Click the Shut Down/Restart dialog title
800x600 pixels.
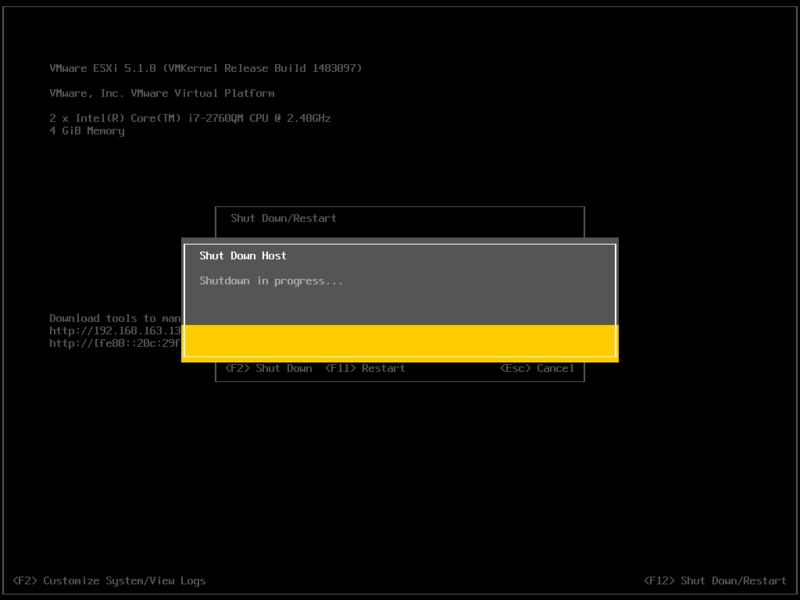[283, 218]
